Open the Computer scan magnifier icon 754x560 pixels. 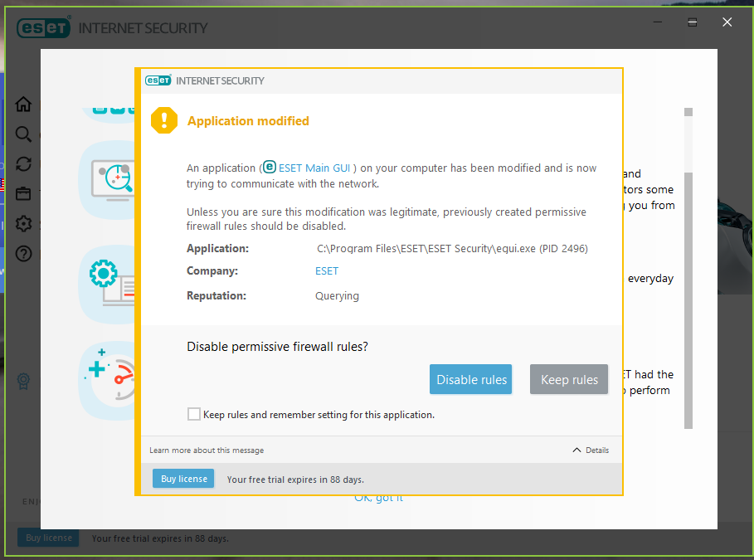[x=23, y=134]
